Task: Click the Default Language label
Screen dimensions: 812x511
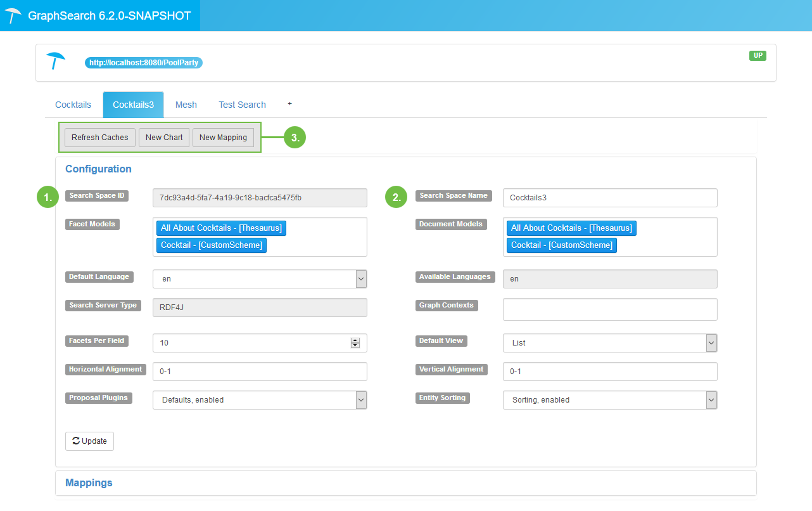Action: 99,277
